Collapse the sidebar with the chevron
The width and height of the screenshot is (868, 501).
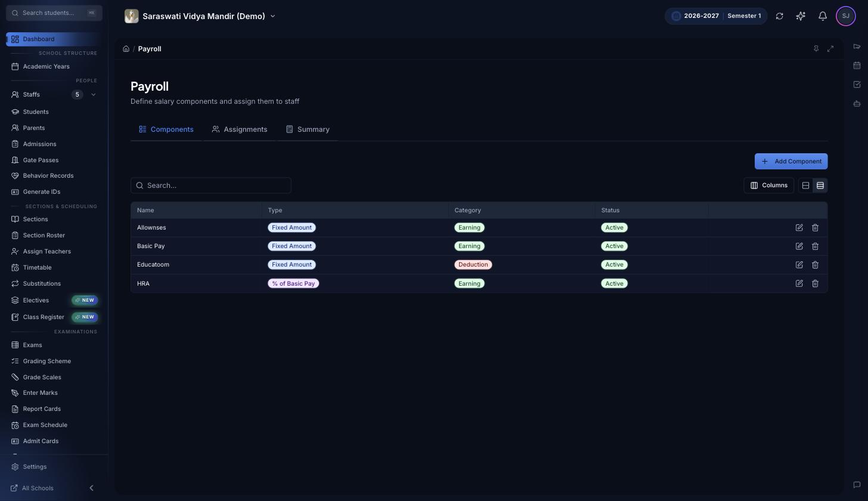91,488
